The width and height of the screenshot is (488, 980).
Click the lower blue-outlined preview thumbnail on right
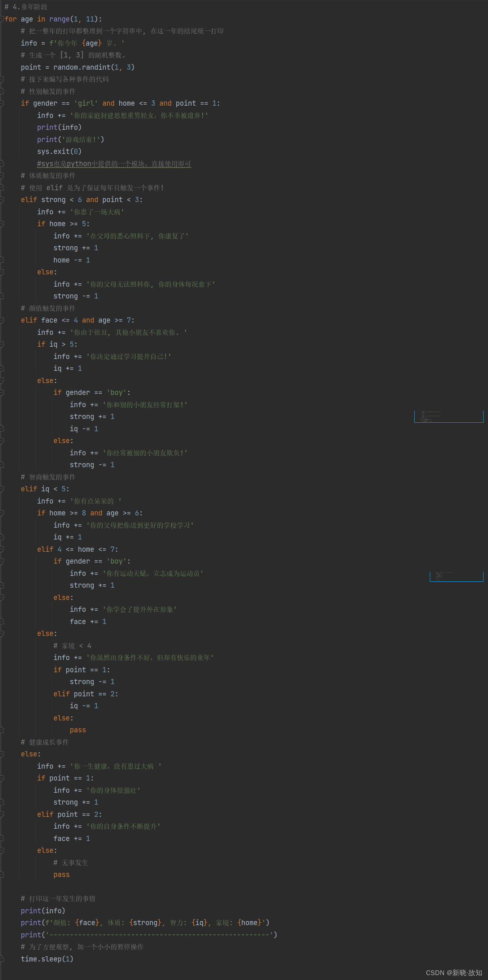pyautogui.click(x=457, y=576)
